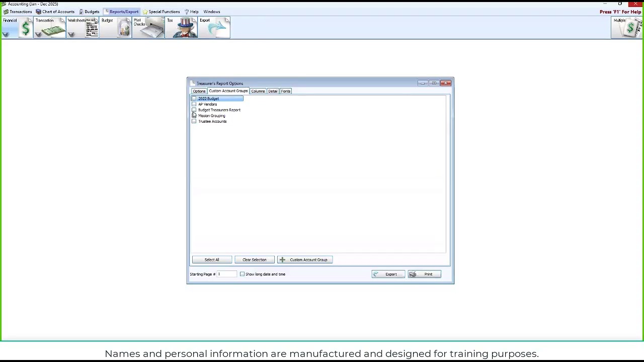Open the Tax reports Uncle Sam icon
Viewport: 644px width, 362px height.
[186, 28]
